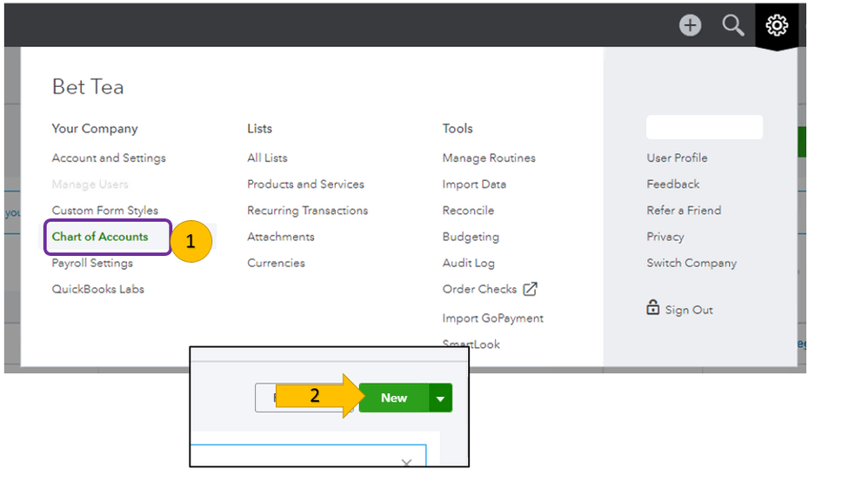The width and height of the screenshot is (868, 496).
Task: Open Privacy page
Action: [664, 237]
